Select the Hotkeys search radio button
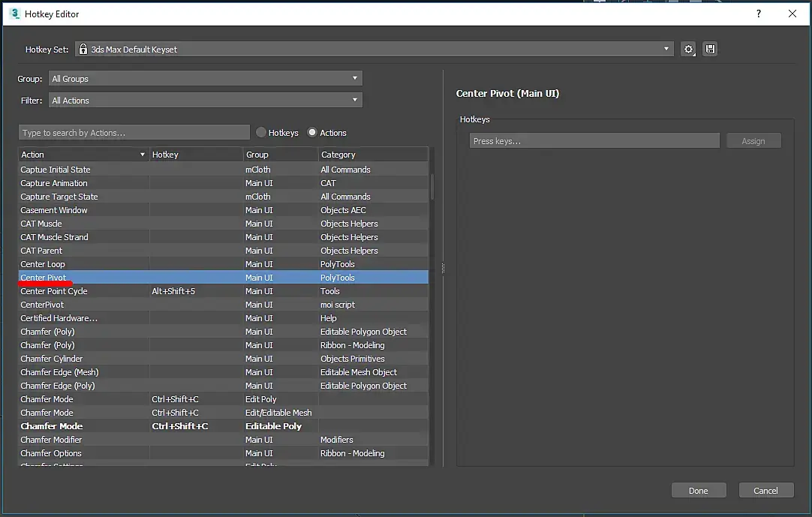 click(261, 133)
